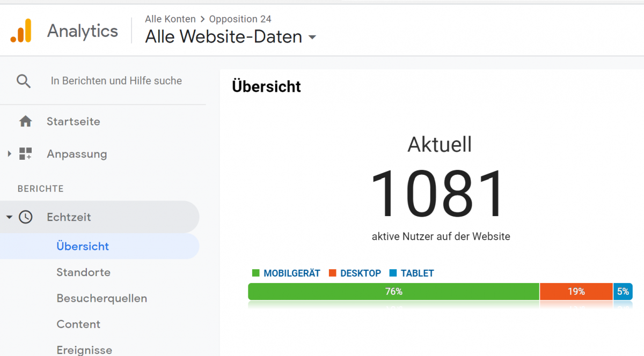Click the Echtzeit clock icon
The height and width of the screenshot is (356, 644).
pyautogui.click(x=25, y=217)
